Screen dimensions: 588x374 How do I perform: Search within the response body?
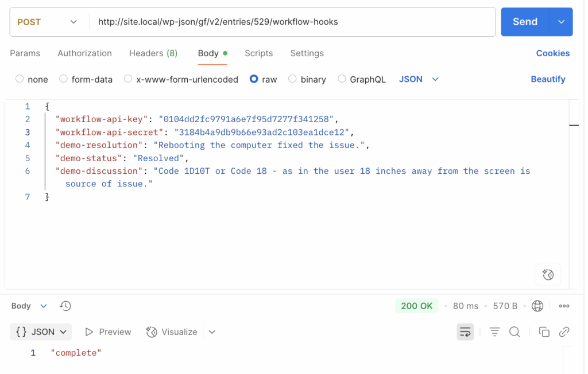pos(514,332)
